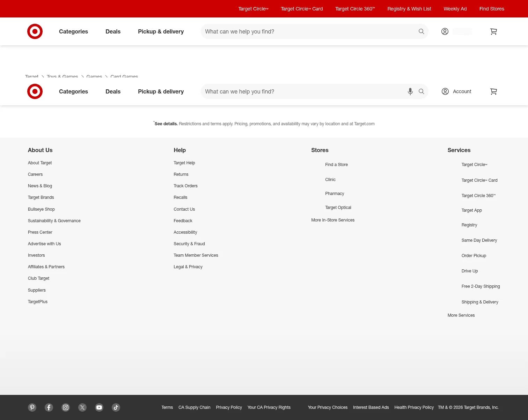Open the shopping cart in lower header

pos(493,91)
